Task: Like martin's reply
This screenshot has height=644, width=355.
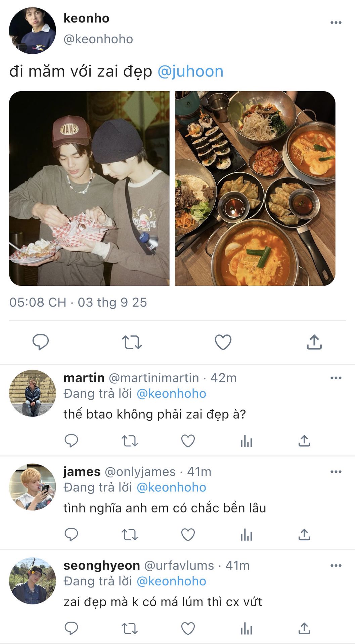Action: pos(188,441)
